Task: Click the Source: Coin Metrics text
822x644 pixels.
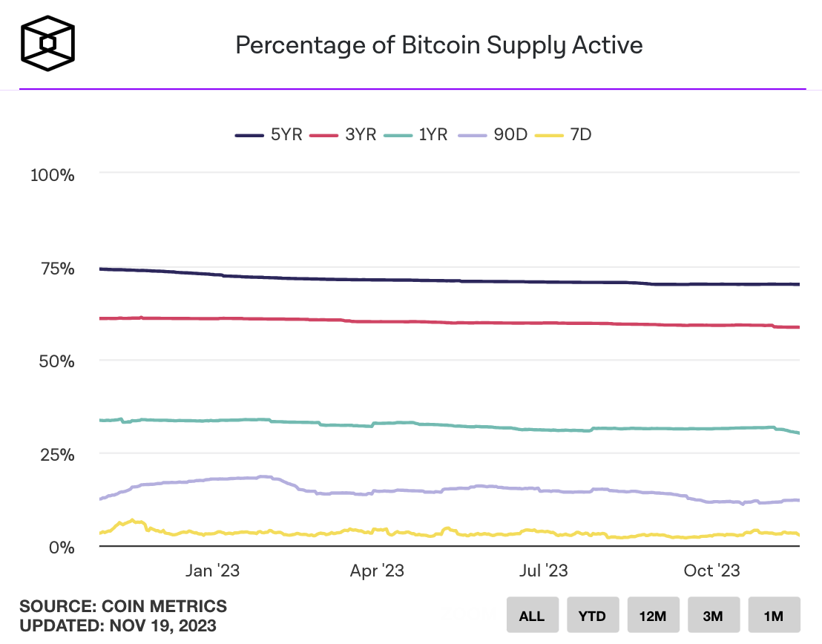Action: tap(123, 606)
